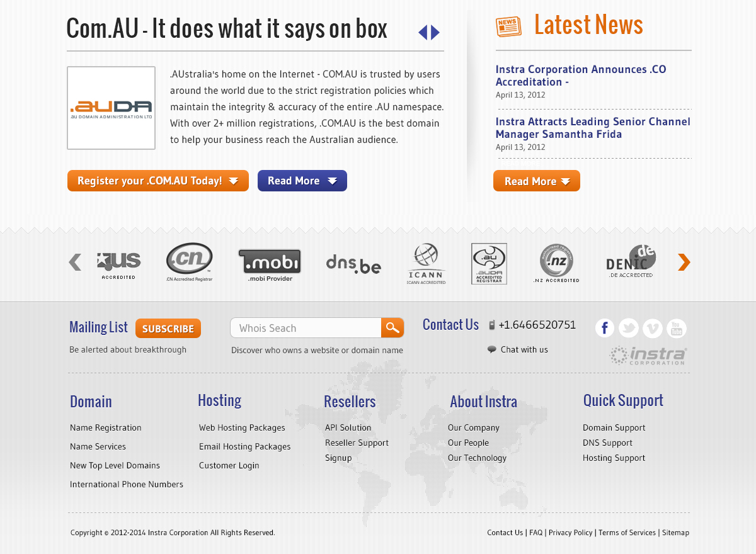Open the Facebook social icon

click(x=604, y=328)
